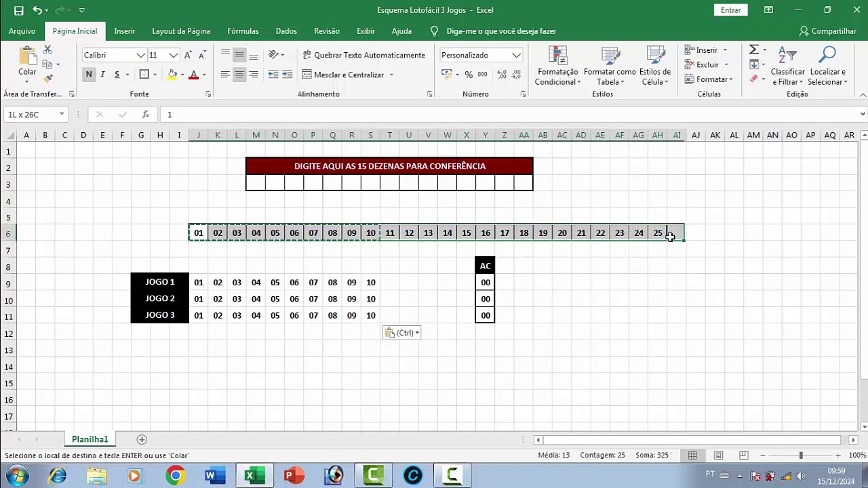Image resolution: width=868 pixels, height=488 pixels.
Task: Click the Colar paste clipboard icon
Action: pyautogui.click(x=27, y=56)
